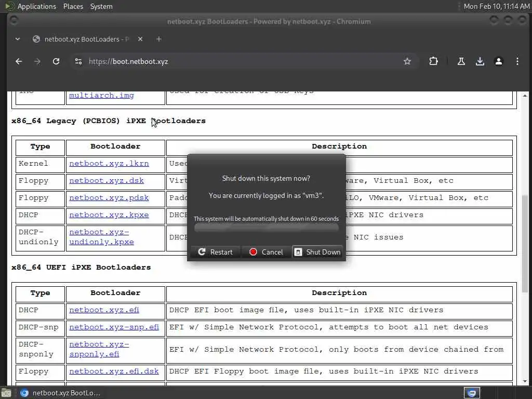
Task: Click the snp.efi row description text
Action: (x=329, y=327)
